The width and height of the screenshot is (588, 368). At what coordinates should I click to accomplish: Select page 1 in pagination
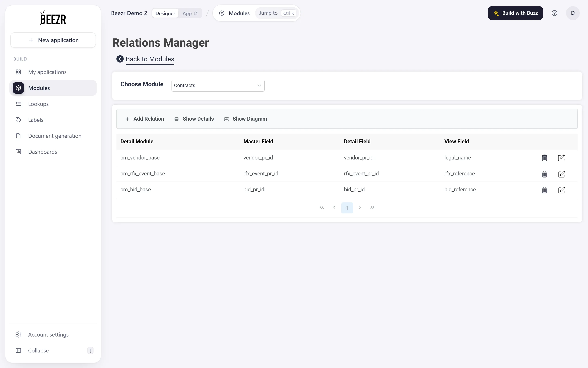pyautogui.click(x=347, y=208)
